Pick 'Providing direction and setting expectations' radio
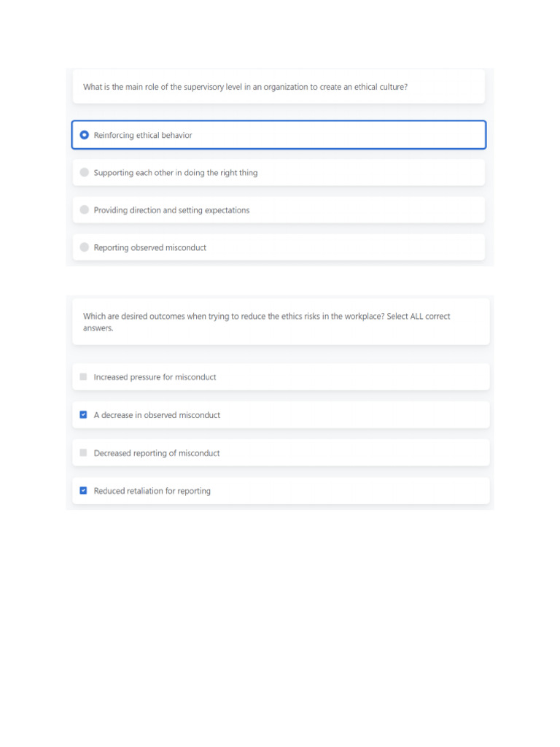 (x=85, y=210)
